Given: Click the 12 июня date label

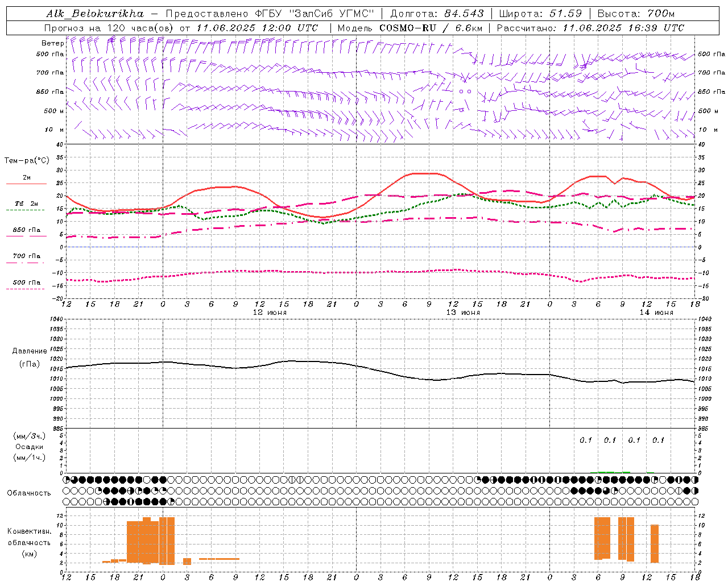Looking at the screenshot, I should (x=270, y=313).
